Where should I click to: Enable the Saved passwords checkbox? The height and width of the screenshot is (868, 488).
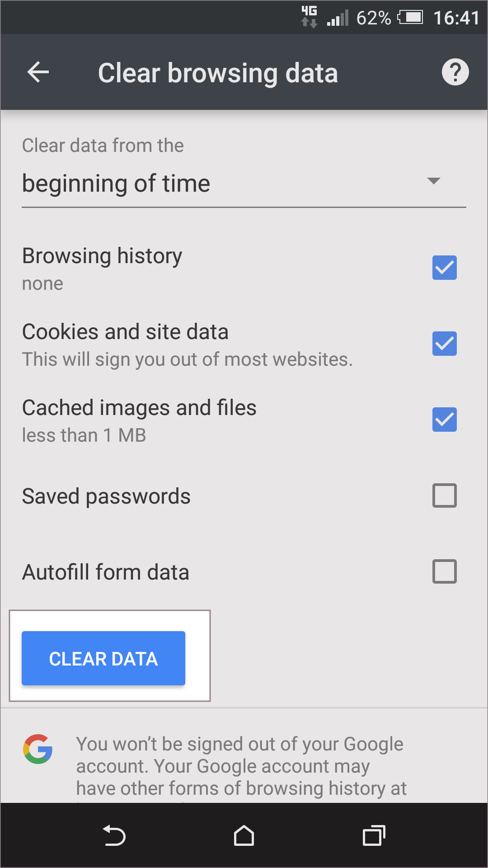point(444,495)
